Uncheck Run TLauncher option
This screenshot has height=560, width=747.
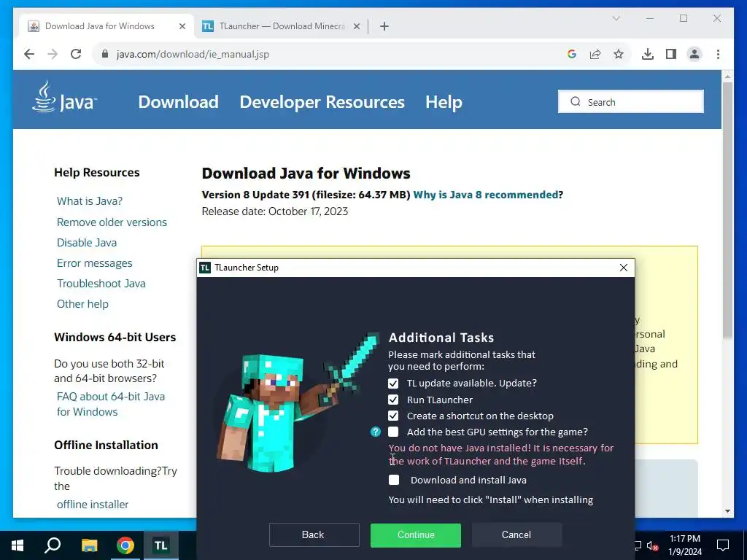point(393,400)
